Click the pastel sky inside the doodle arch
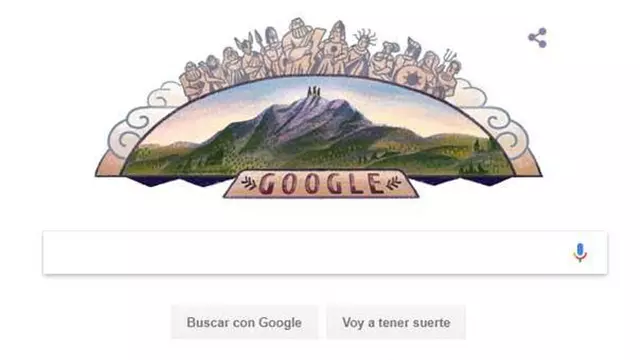The height and width of the screenshot is (360, 640). coord(408,106)
